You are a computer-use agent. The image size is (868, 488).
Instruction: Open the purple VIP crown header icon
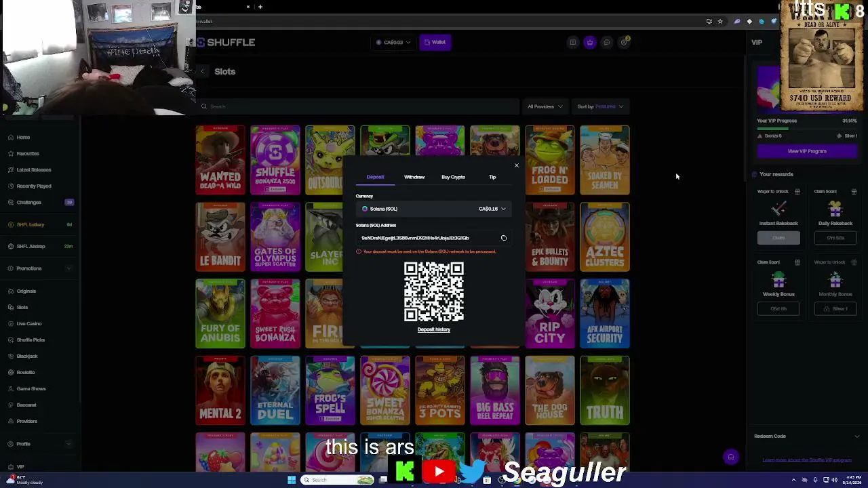(x=590, y=43)
